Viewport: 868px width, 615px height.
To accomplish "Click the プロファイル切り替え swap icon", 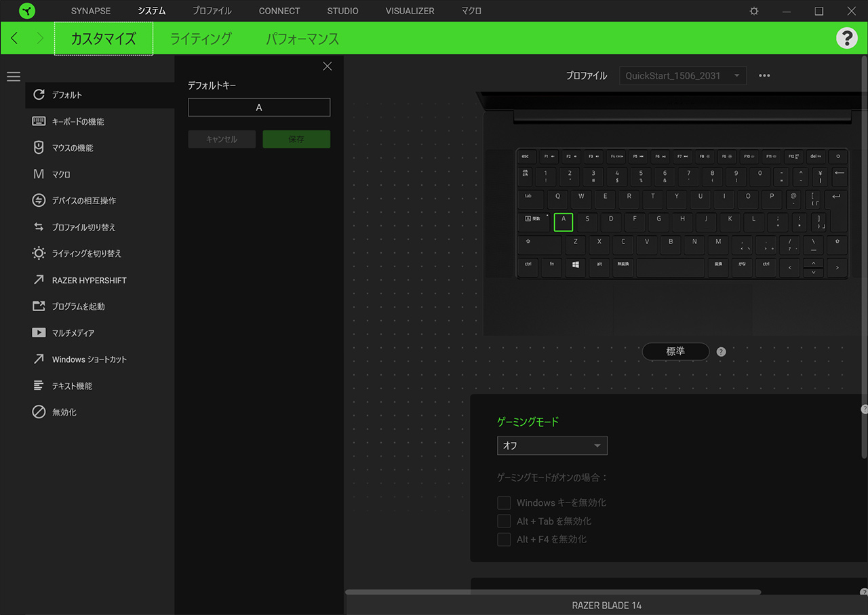I will [x=39, y=227].
